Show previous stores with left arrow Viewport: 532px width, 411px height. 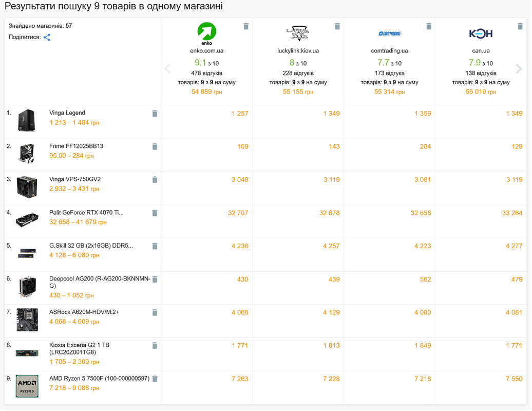[x=167, y=68]
